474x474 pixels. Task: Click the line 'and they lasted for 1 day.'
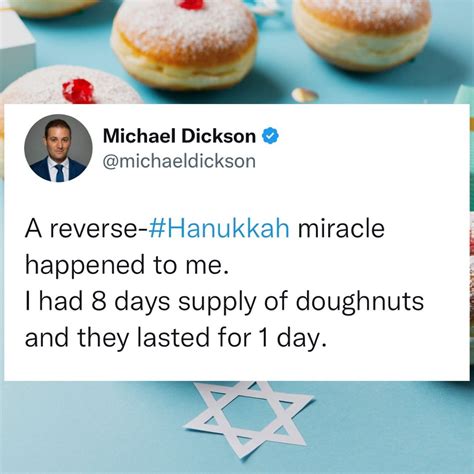point(175,338)
